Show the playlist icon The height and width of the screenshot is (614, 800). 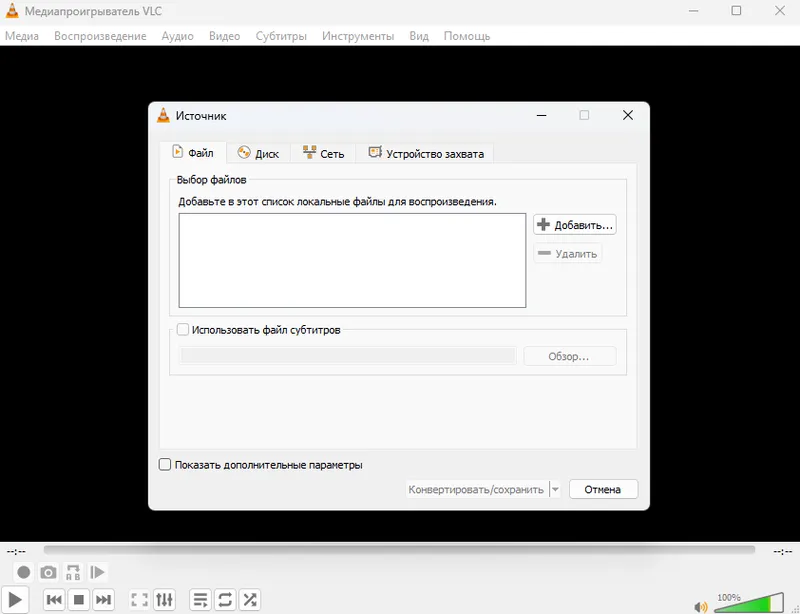pyautogui.click(x=201, y=599)
